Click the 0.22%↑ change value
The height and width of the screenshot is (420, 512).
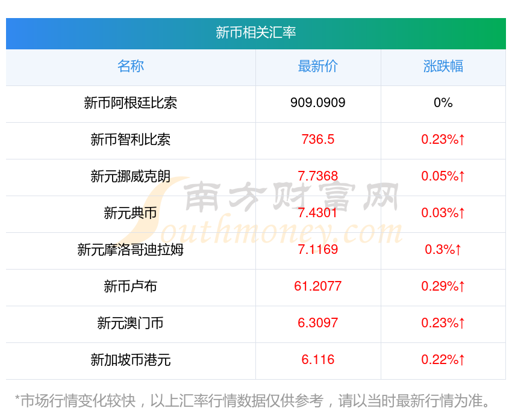[443, 360]
